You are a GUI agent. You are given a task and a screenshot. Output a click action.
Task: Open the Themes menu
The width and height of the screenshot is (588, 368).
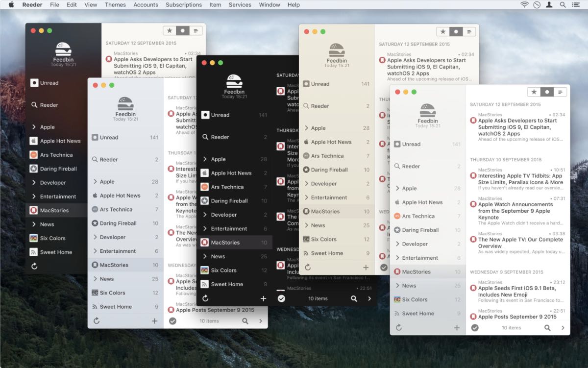click(x=115, y=5)
